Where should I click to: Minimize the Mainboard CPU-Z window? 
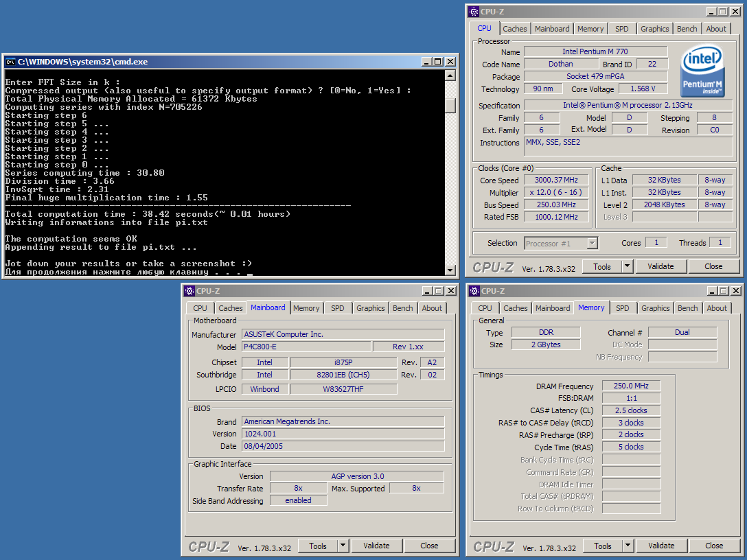tap(428, 290)
